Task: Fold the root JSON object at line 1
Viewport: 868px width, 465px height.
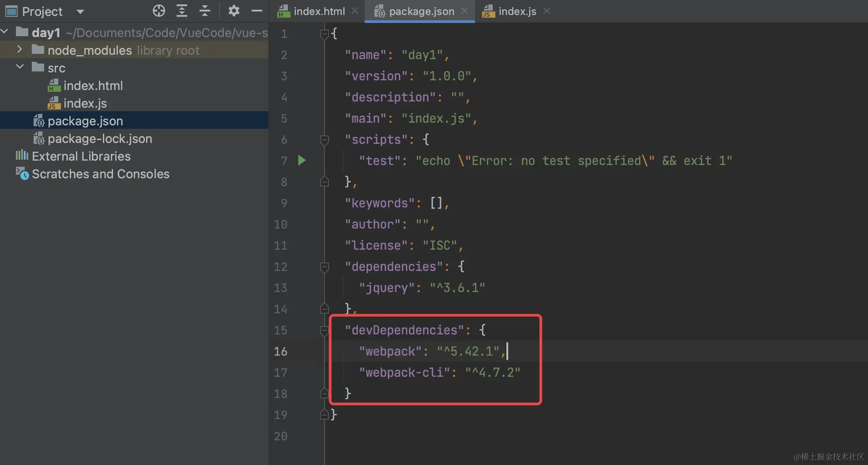Action: click(x=325, y=34)
